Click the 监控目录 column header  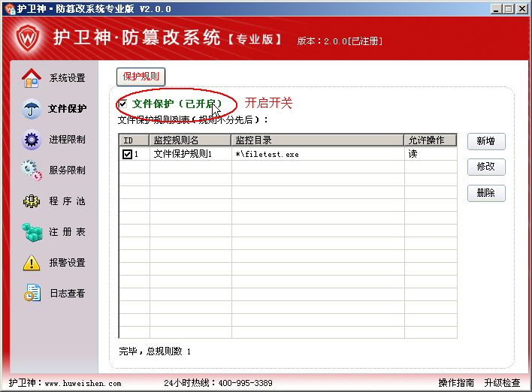pos(317,140)
